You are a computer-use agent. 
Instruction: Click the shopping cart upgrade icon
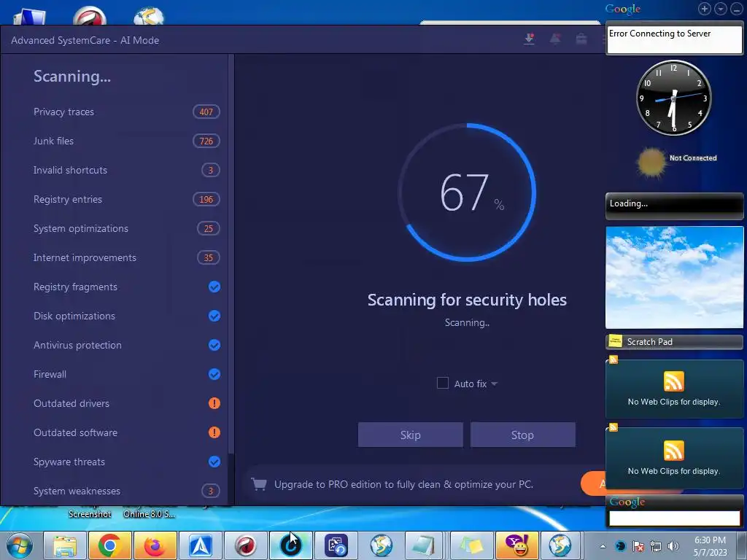point(259,484)
